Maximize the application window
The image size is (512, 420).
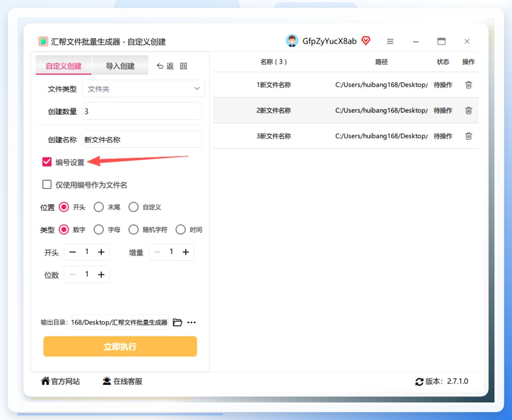441,41
